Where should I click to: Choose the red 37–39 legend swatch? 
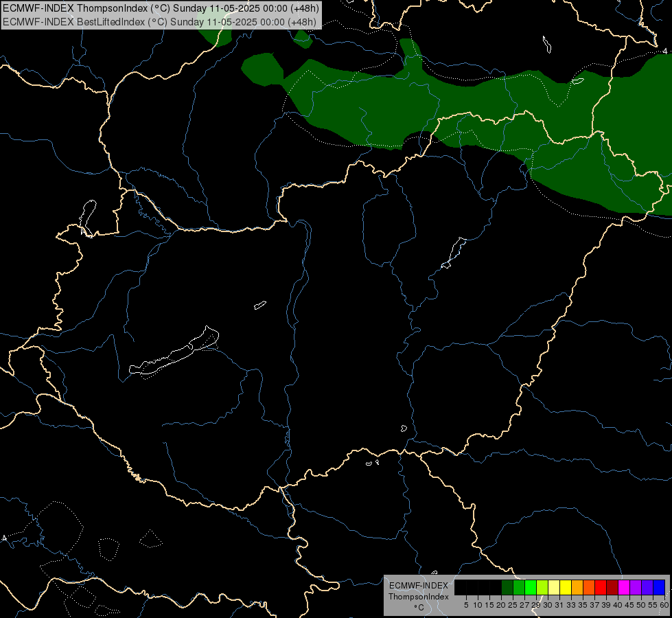(601, 587)
